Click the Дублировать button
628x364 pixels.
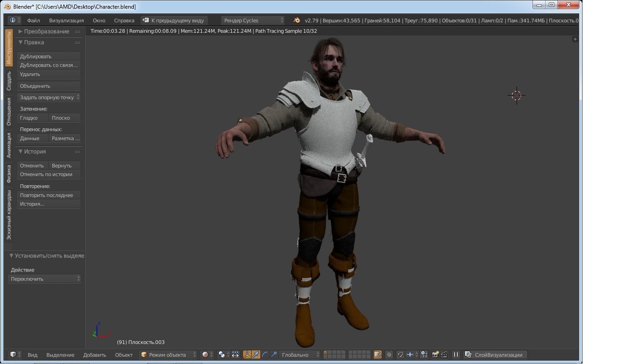coord(49,56)
